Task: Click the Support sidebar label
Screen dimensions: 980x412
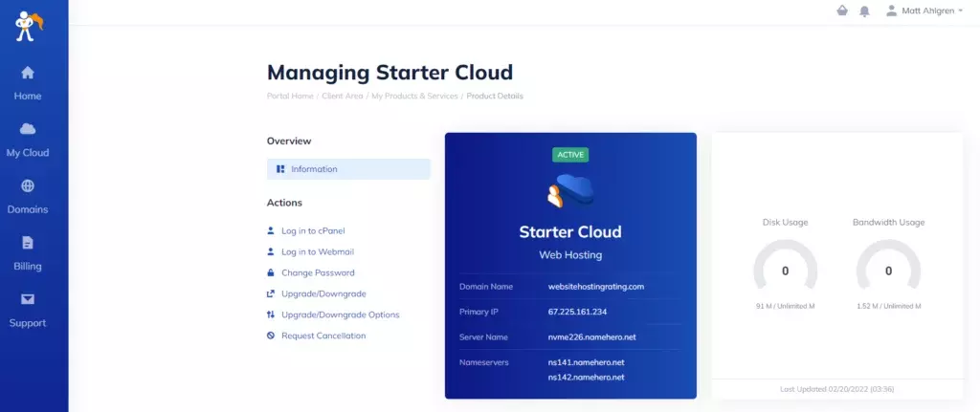Action: pos(28,323)
